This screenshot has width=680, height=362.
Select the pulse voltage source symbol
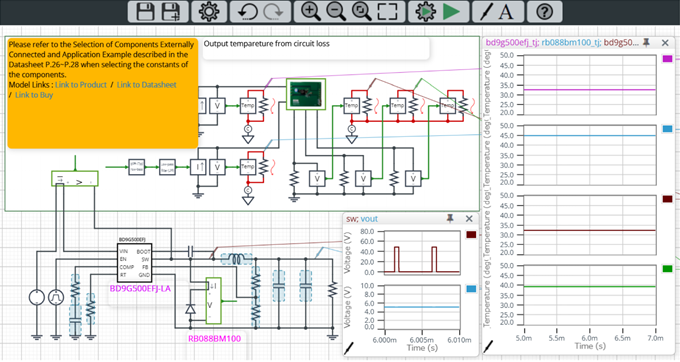[x=56, y=297]
